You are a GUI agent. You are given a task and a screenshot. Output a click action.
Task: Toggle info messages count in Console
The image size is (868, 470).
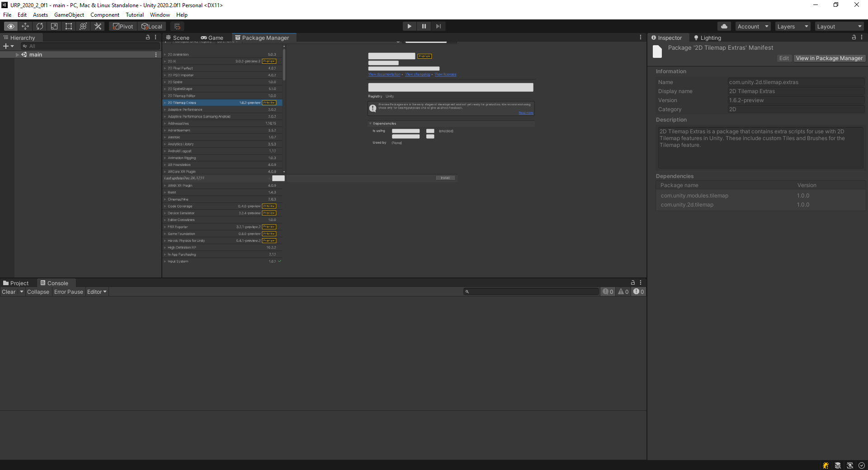[x=608, y=292]
